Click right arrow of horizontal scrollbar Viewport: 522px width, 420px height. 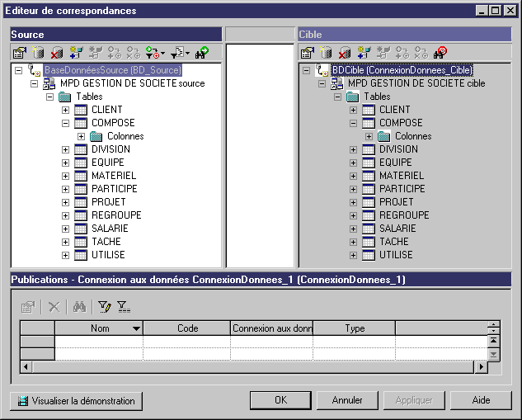pyautogui.click(x=481, y=367)
